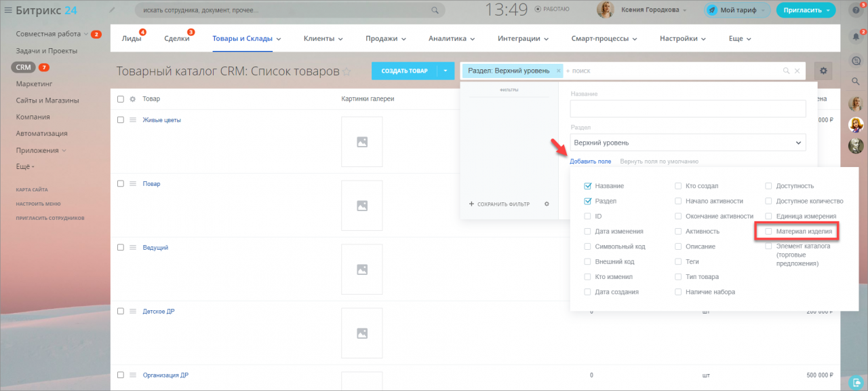Go to Маркетинг in the left menu
This screenshot has width=868, height=391.
34,84
